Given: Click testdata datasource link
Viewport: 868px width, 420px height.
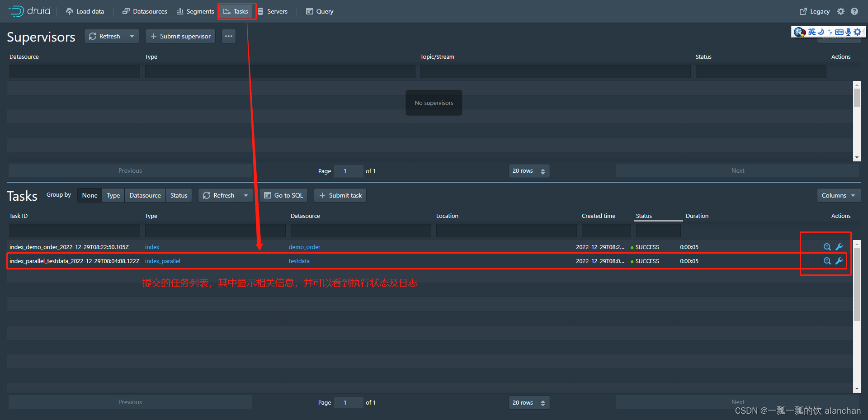Looking at the screenshot, I should pyautogui.click(x=299, y=261).
